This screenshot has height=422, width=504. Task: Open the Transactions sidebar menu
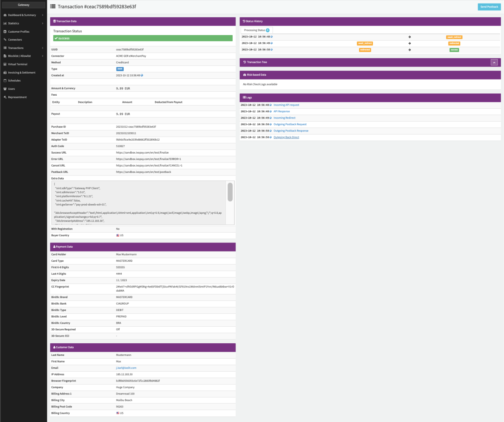point(16,48)
